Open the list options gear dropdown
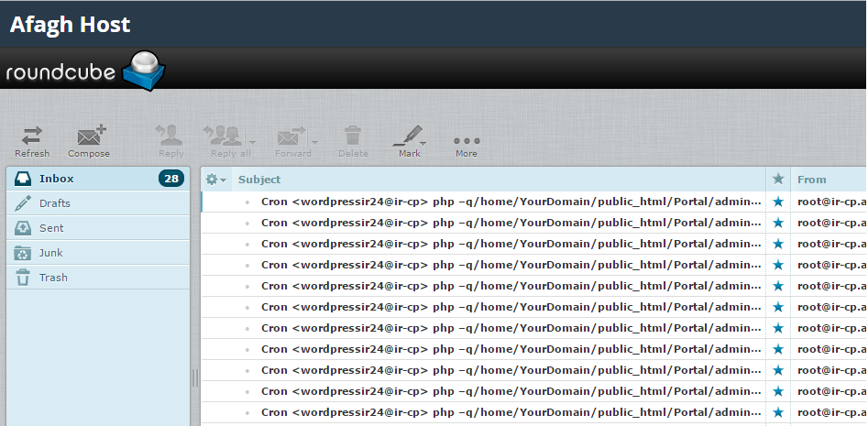 click(x=216, y=180)
